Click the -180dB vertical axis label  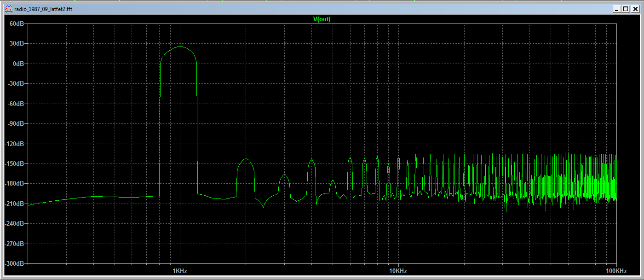[14, 184]
